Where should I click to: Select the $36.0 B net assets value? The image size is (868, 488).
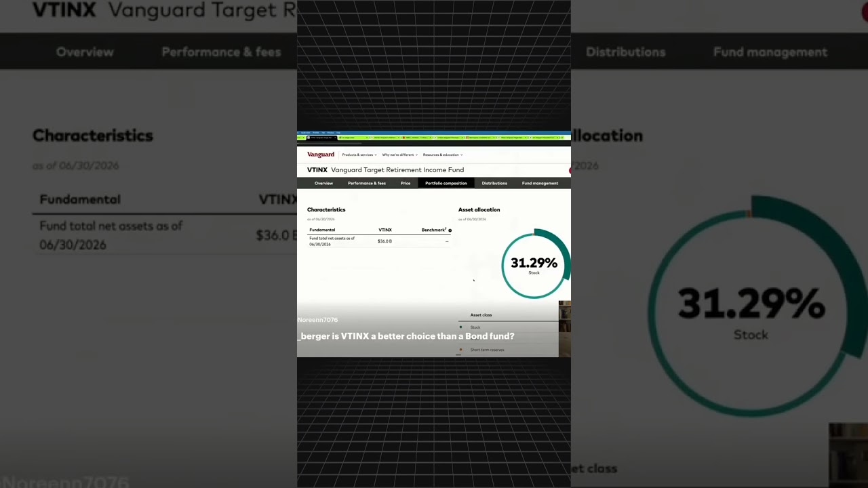[x=384, y=241]
